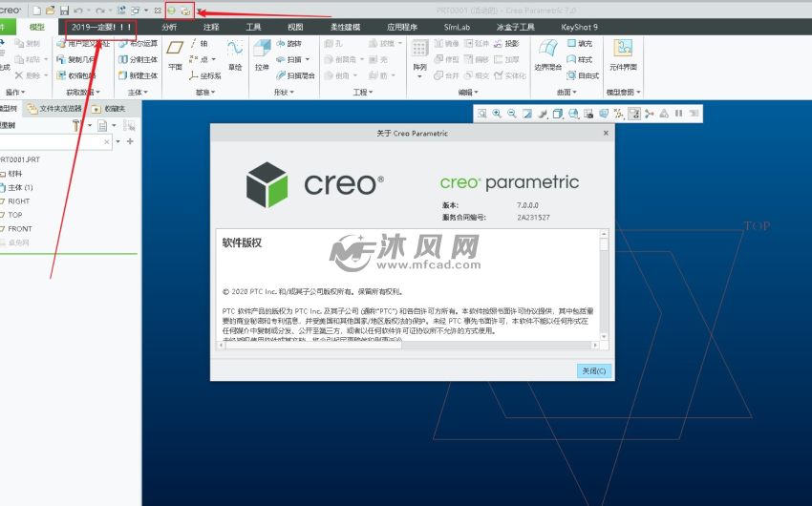Select the 平面 (Plane) datum tool
This screenshot has height=506, width=812.
(x=175, y=55)
